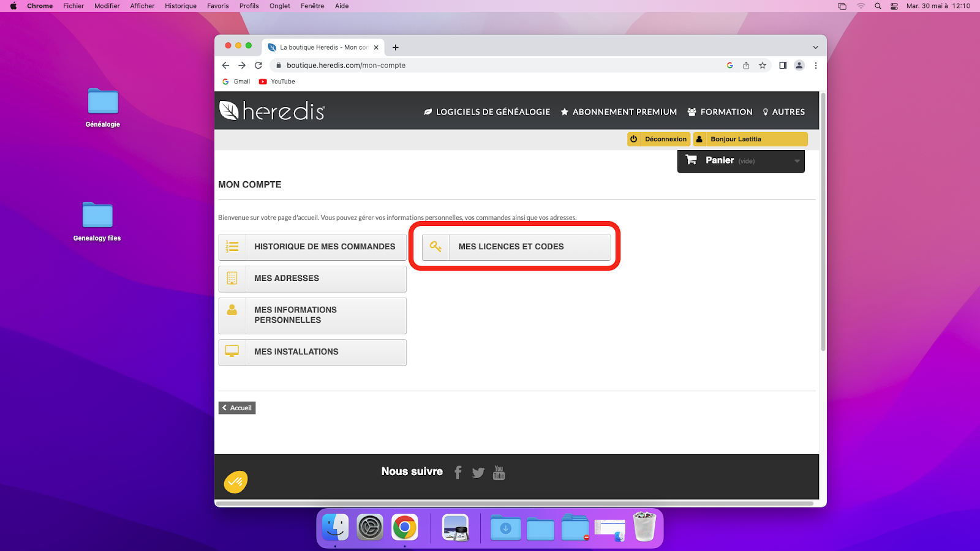Click the Heredis logo
Viewport: 980px width, 551px height.
(x=272, y=111)
